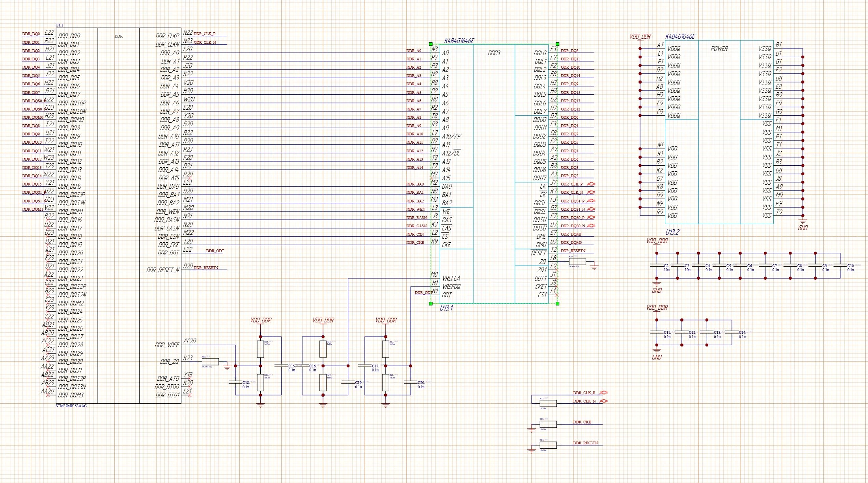
Task: Select resistor R14 on the ZQ pin
Action: 577,262
